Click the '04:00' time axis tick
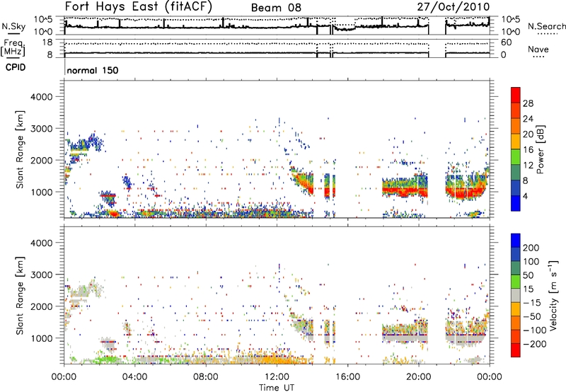Viewport: 566px width, 392px height. (134, 377)
